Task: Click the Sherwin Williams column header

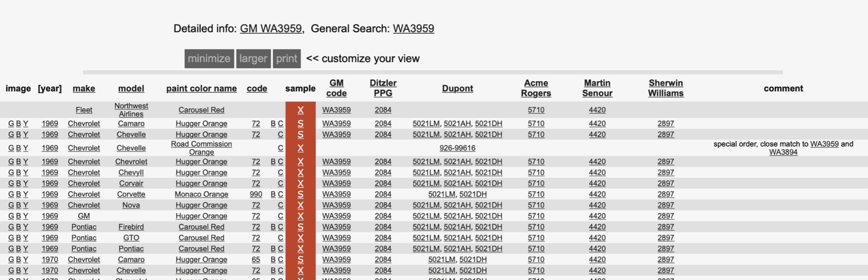Action: click(666, 88)
